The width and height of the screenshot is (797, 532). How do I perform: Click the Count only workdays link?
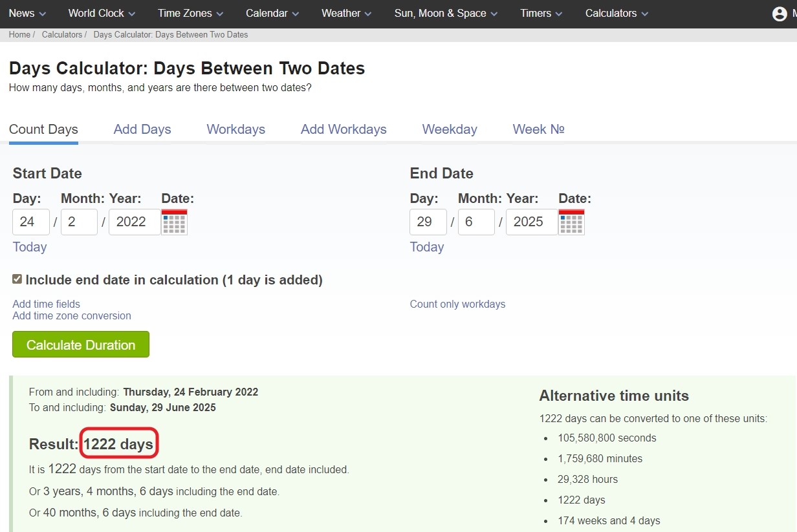tap(457, 304)
